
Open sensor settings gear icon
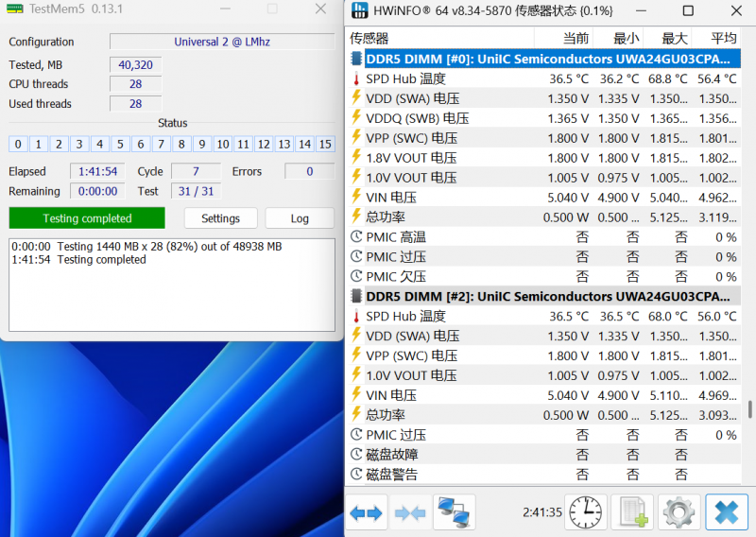point(679,512)
